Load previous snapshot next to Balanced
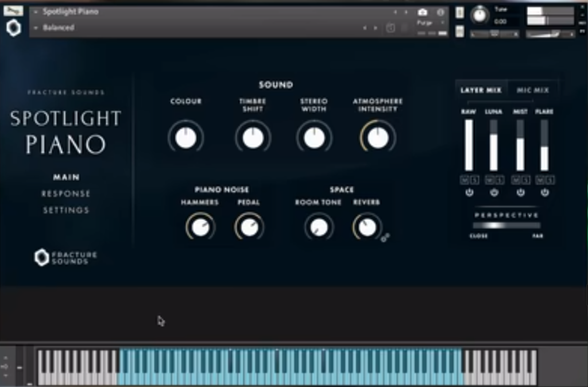This screenshot has width=588, height=387. [x=365, y=28]
